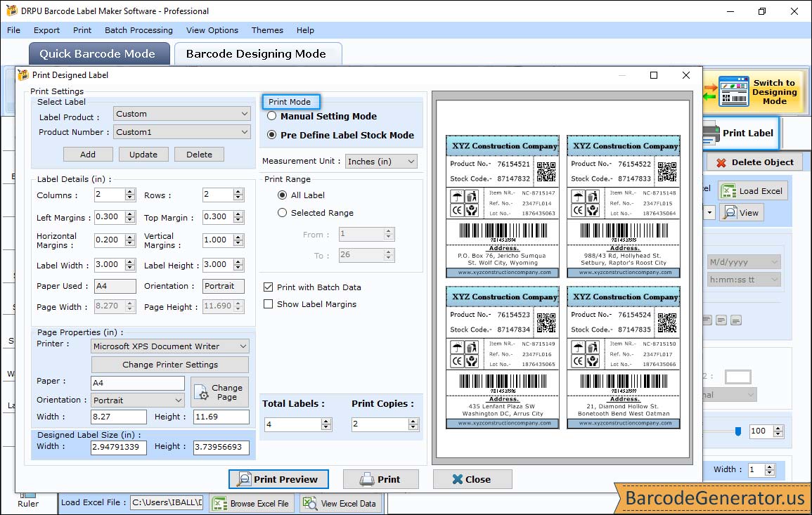Switch to Quick Barcode Mode tab
Image resolution: width=812 pixels, height=515 pixels.
pos(98,54)
